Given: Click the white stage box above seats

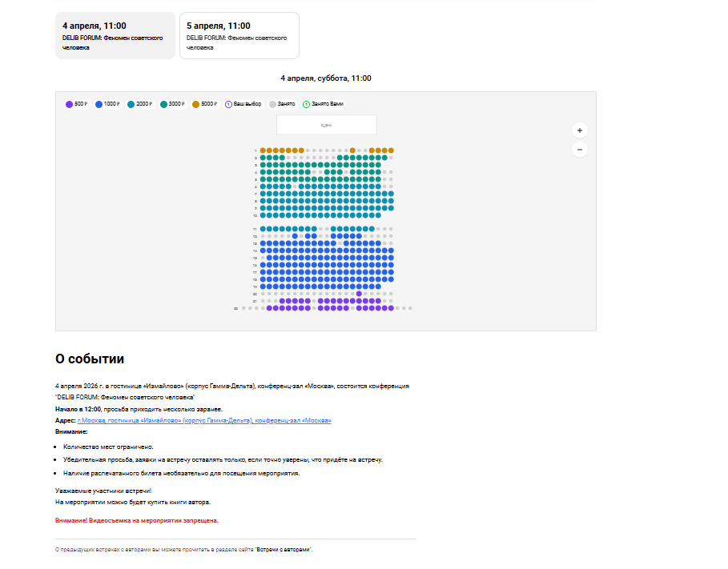Looking at the screenshot, I should [327, 125].
